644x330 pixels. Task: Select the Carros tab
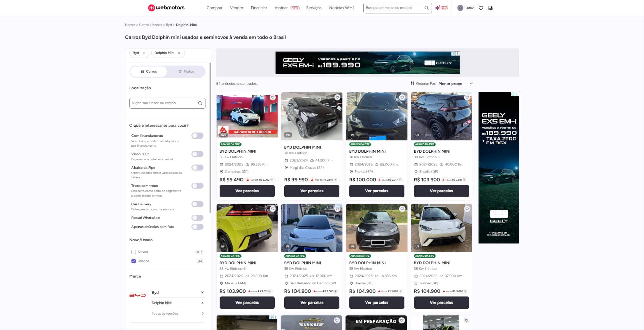(149, 72)
